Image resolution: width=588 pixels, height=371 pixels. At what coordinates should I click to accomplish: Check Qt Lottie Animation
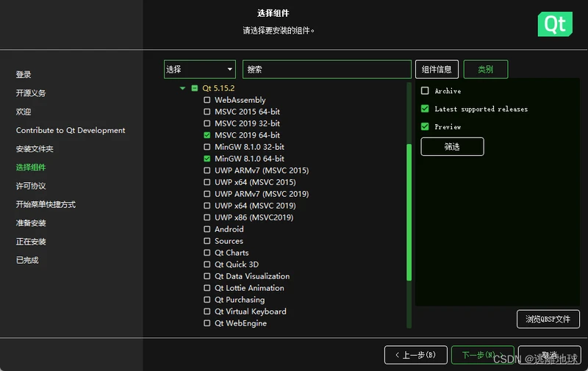[x=207, y=288]
